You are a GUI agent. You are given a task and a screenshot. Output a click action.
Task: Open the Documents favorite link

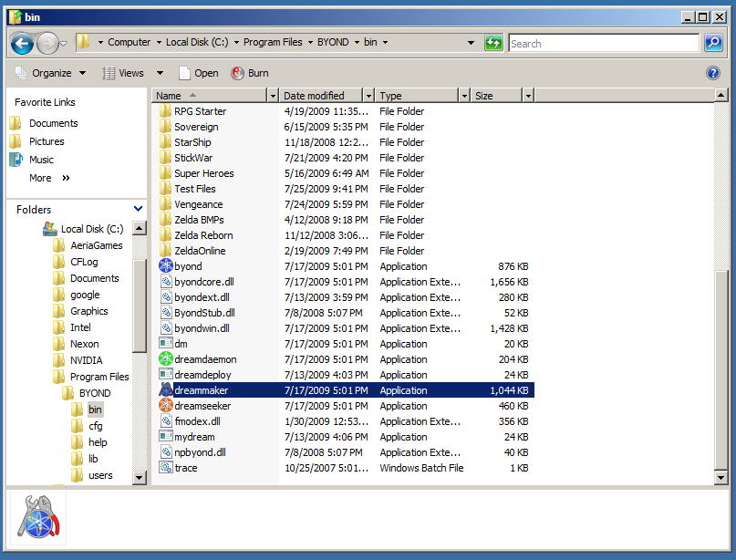click(53, 123)
